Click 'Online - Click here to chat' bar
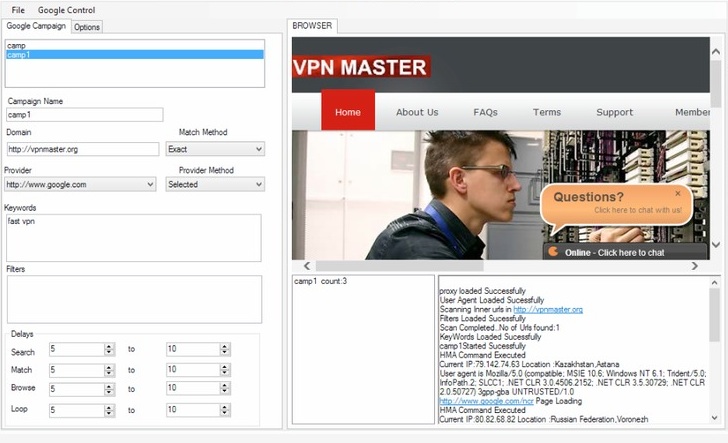Screen dimensions: 728x443 tap(625, 252)
